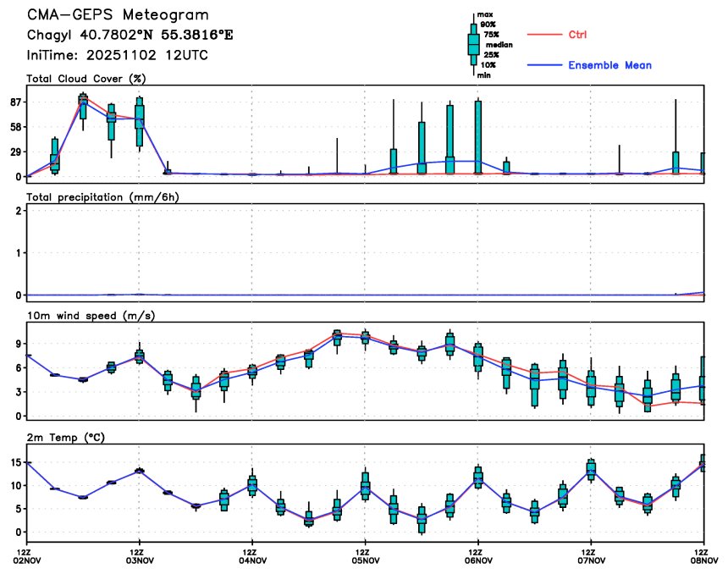Screen dimensions: 728x574
Task: Click the 12Z 03NOV time axis label
Action: (140, 556)
